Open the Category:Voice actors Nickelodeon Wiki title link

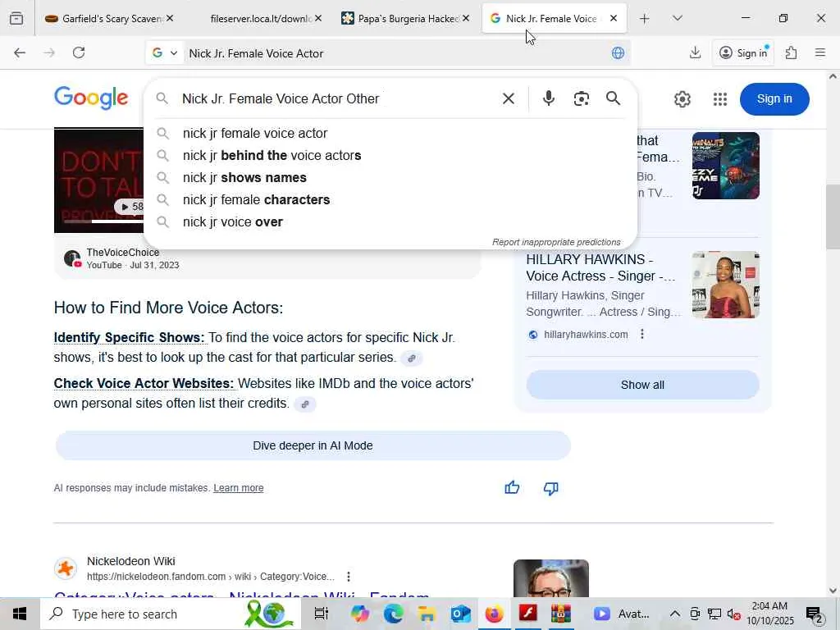pyautogui.click(x=242, y=593)
